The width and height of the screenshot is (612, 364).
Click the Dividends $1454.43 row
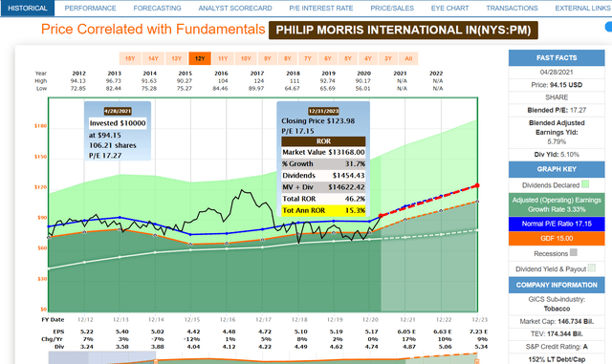pyautogui.click(x=323, y=176)
